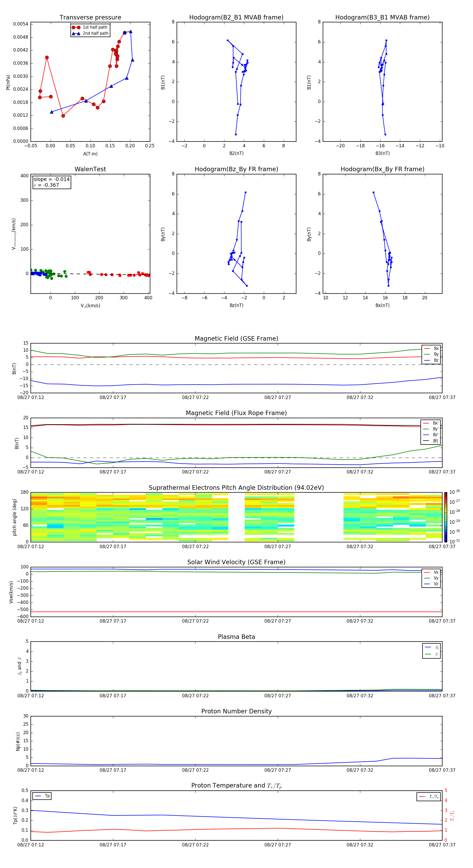Select the Te/Tp legend box
This screenshot has height=868, width=473.
click(x=428, y=796)
